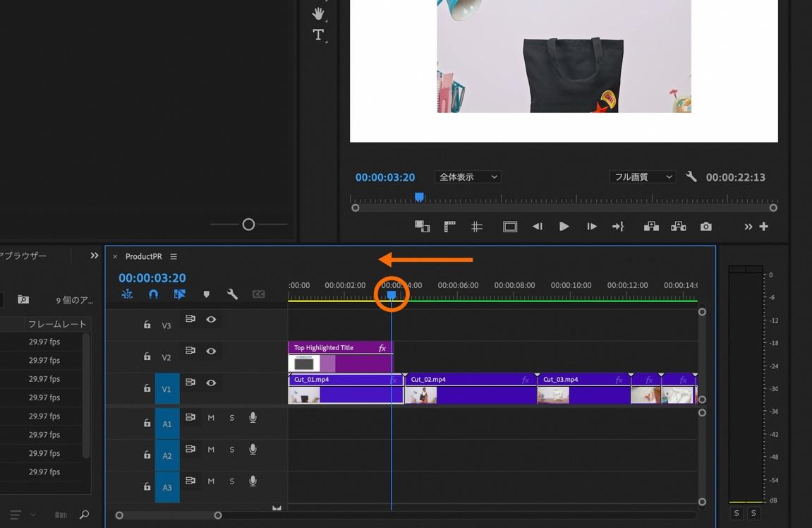Toggle lock on the V1 track

pyautogui.click(x=147, y=388)
